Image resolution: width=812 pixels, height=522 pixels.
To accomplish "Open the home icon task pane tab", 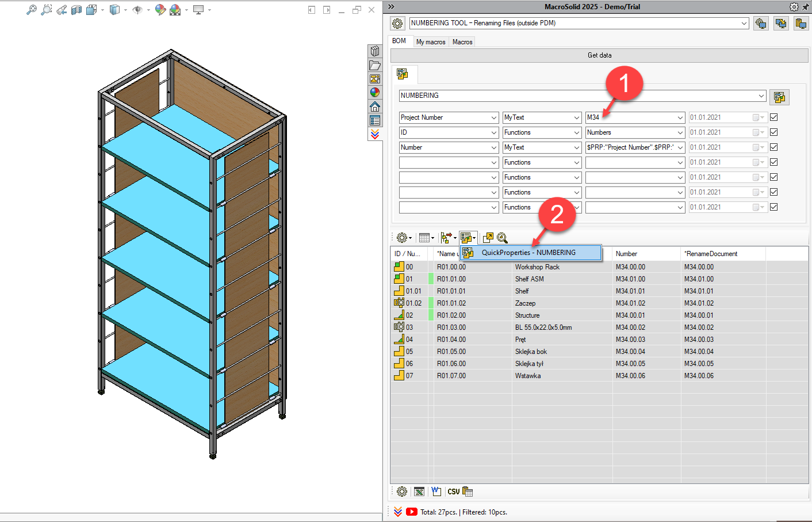I will click(375, 106).
